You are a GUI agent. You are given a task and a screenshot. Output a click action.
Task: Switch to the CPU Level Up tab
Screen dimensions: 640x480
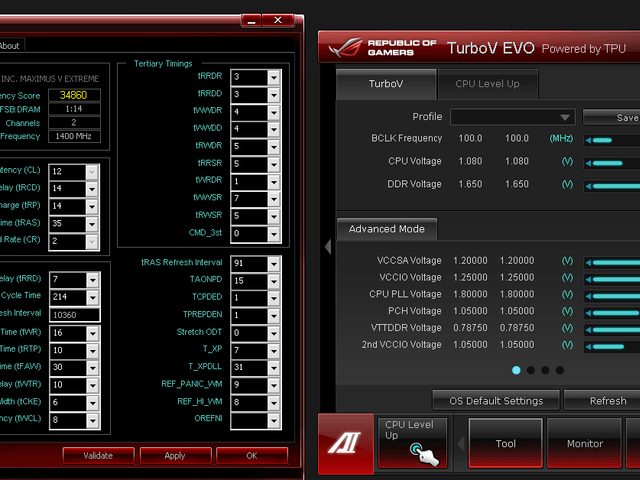pos(488,84)
